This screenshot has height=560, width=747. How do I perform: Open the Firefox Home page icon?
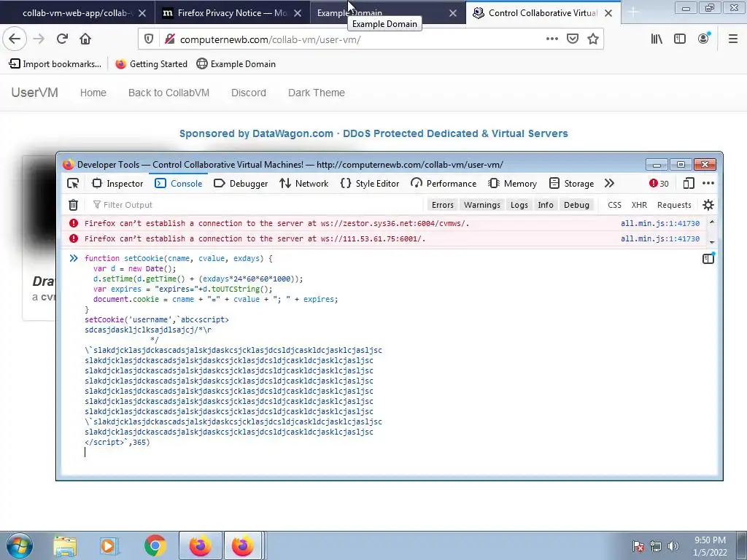click(x=85, y=39)
